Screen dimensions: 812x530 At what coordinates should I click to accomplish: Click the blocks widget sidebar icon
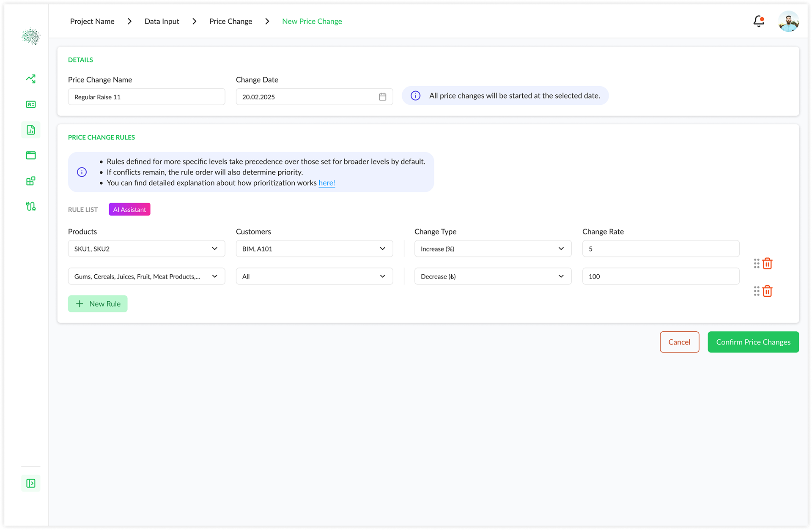pos(30,181)
